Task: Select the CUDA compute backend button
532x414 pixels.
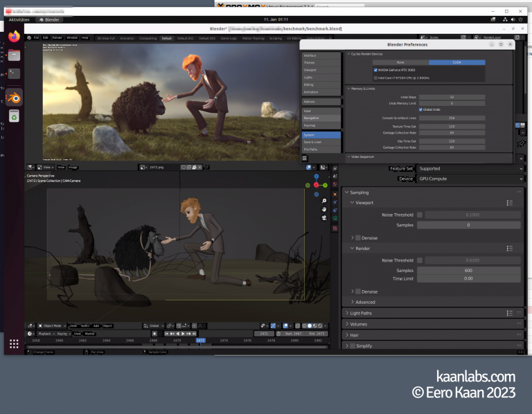Action: [x=456, y=62]
